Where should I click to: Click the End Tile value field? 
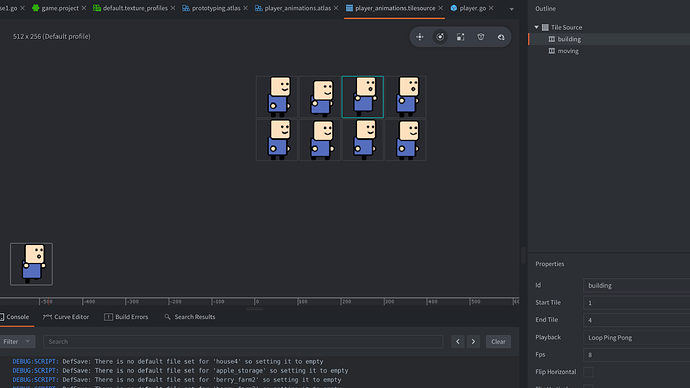click(x=636, y=320)
